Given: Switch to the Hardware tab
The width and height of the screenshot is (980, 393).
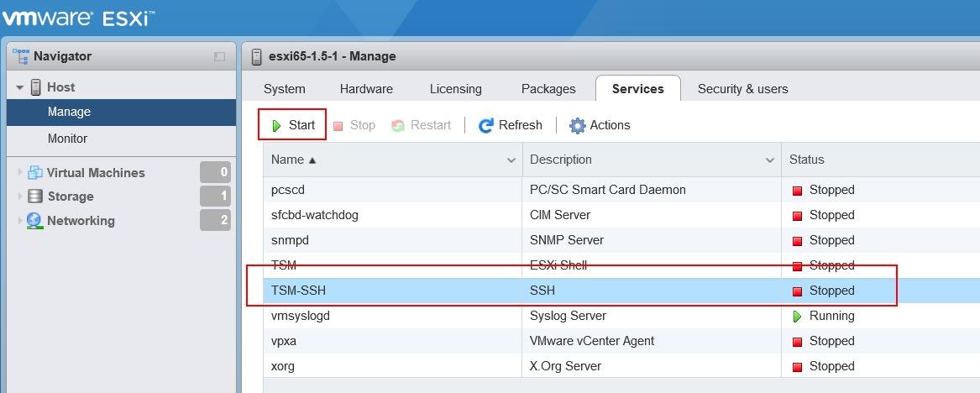Looking at the screenshot, I should pyautogui.click(x=366, y=89).
